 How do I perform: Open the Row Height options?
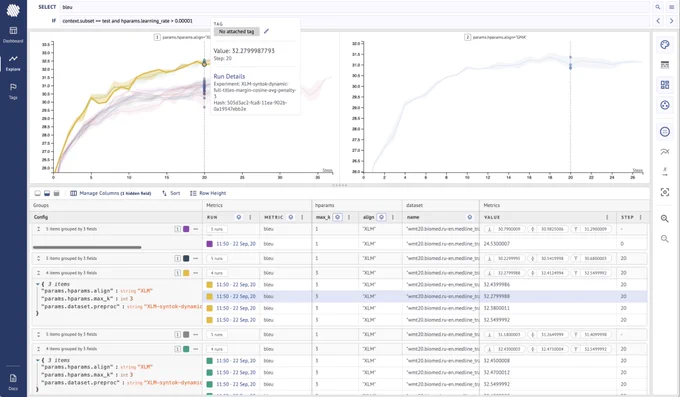click(208, 193)
